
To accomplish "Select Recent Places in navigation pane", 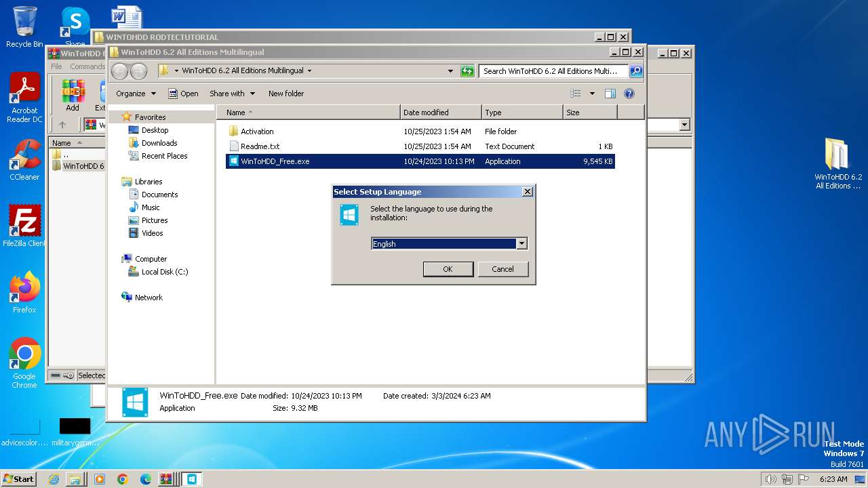I will [x=164, y=156].
